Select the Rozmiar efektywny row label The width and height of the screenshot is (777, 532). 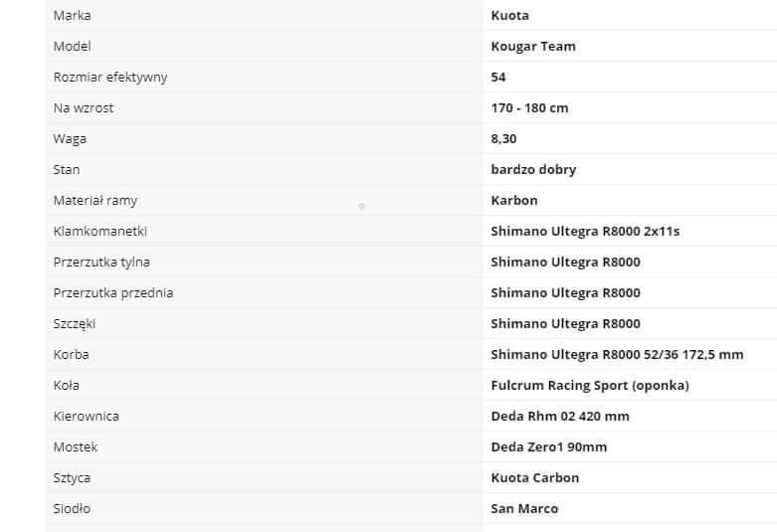coord(110,78)
